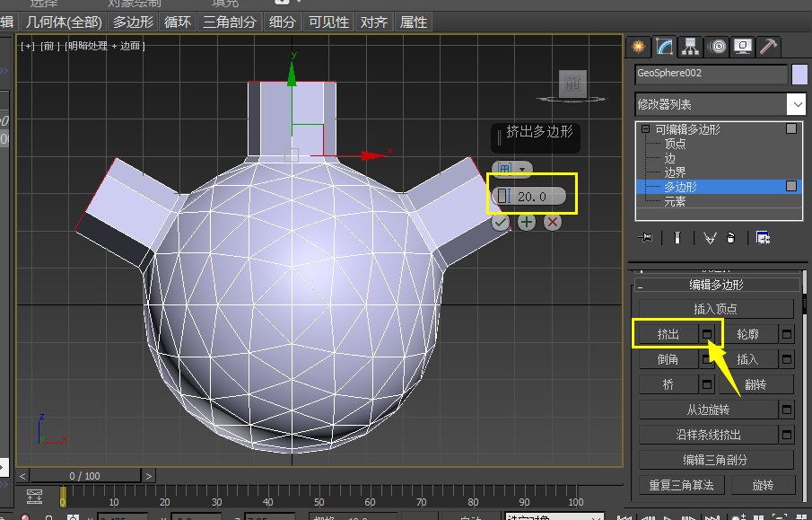
Task: Open the Utilities hammer tab
Action: click(x=768, y=46)
